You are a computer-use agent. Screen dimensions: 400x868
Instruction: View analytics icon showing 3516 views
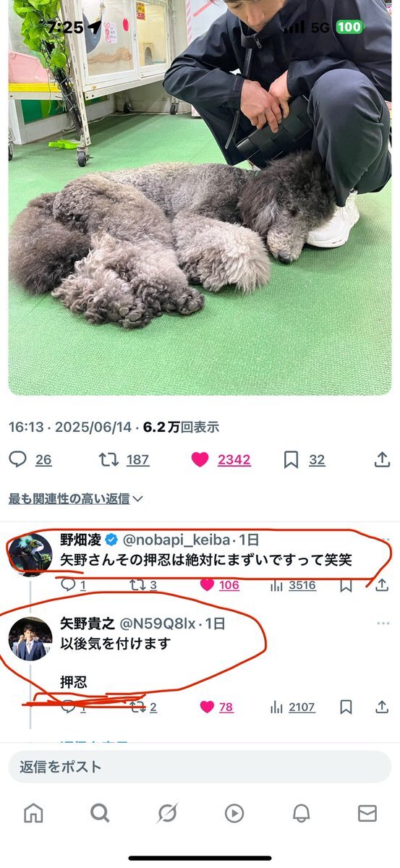(x=276, y=585)
